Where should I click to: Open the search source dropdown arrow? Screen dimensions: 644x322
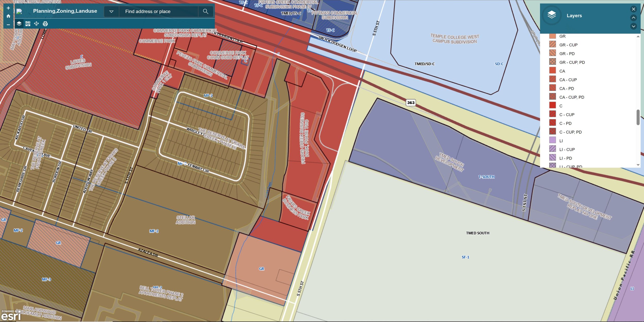[111, 11]
